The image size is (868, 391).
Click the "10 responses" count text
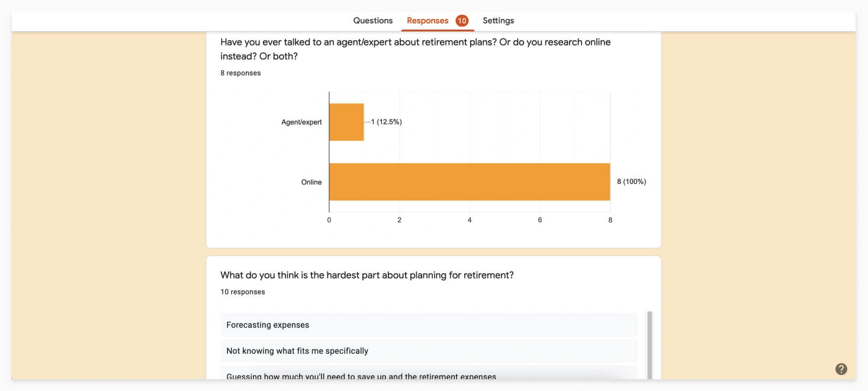243,292
